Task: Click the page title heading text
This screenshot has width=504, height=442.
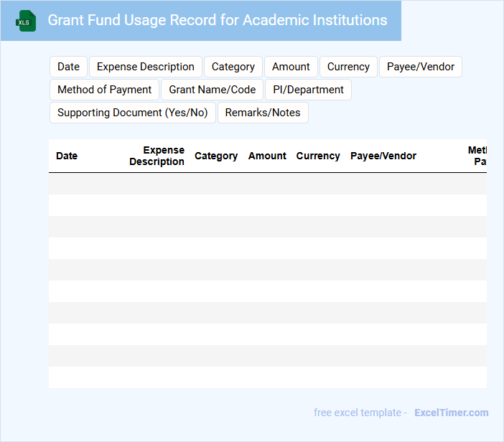Action: [x=218, y=20]
